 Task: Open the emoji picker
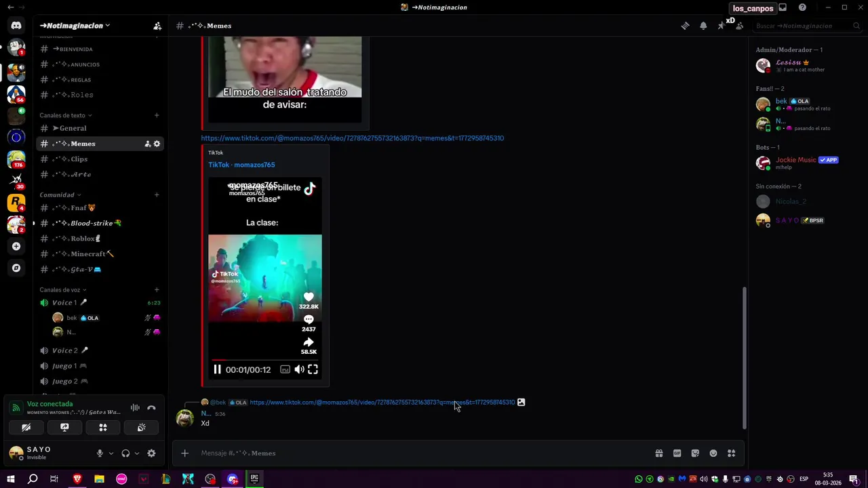coord(713,453)
